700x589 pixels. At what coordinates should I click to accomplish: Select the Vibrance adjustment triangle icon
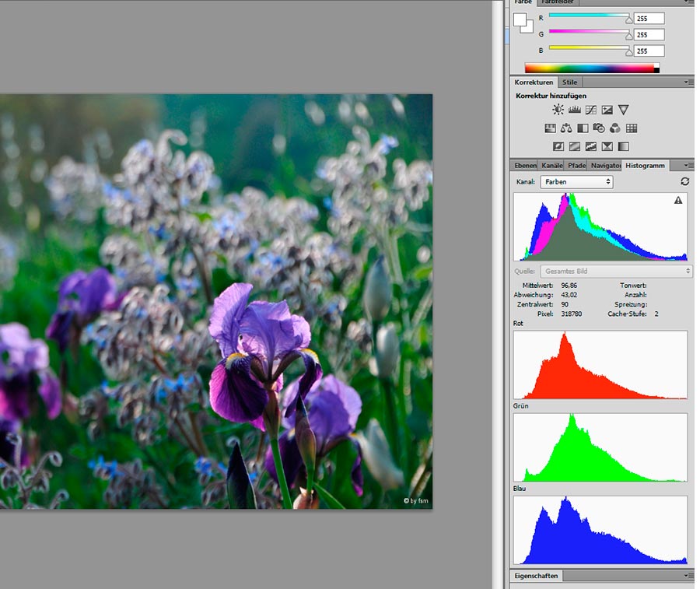(624, 110)
